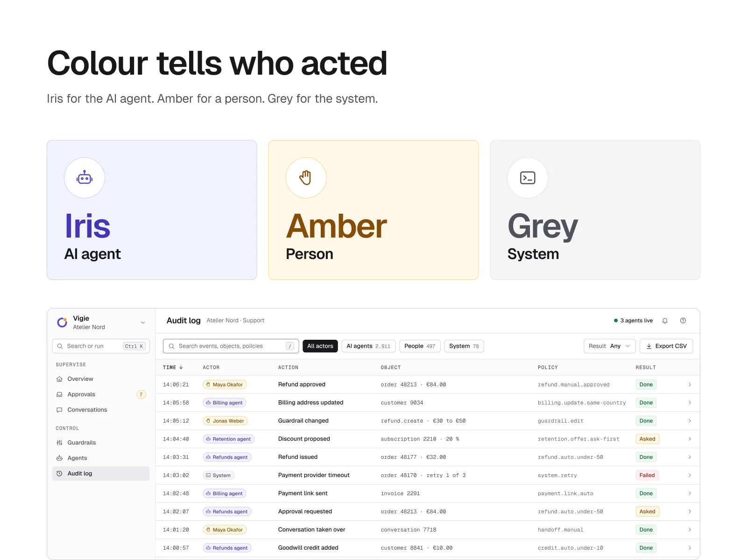The image size is (747, 560).
Task: Filter by AI agents
Action: pyautogui.click(x=368, y=346)
